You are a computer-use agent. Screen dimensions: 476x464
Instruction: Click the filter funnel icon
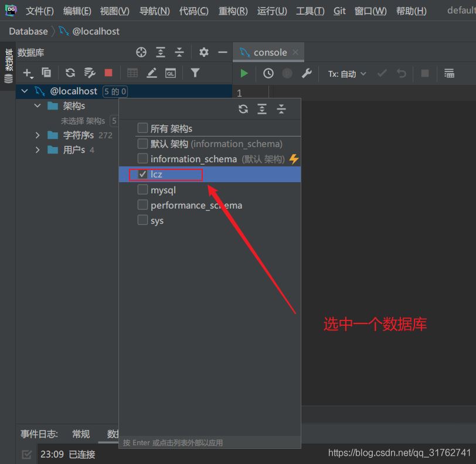[x=195, y=73]
